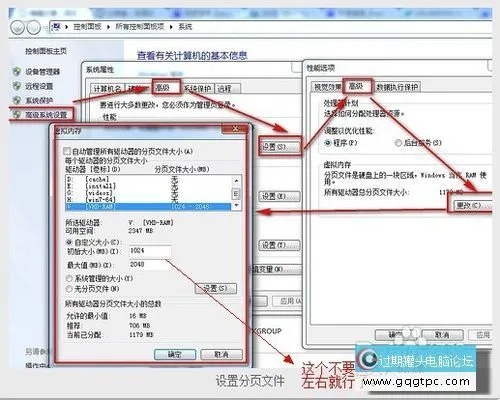Screen dimensions: 500x400
Task: Switch to 数据执行保护 tab in 性能选项
Action: click(397, 87)
